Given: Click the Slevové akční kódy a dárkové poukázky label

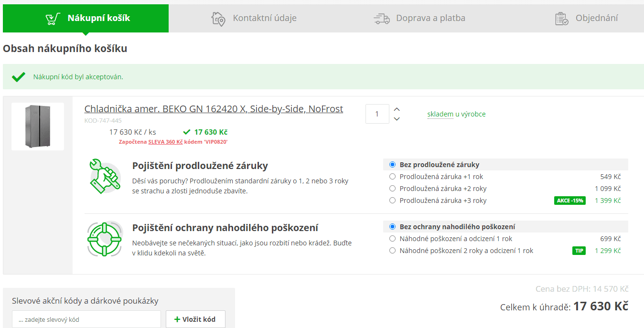Looking at the screenshot, I should [x=85, y=301].
